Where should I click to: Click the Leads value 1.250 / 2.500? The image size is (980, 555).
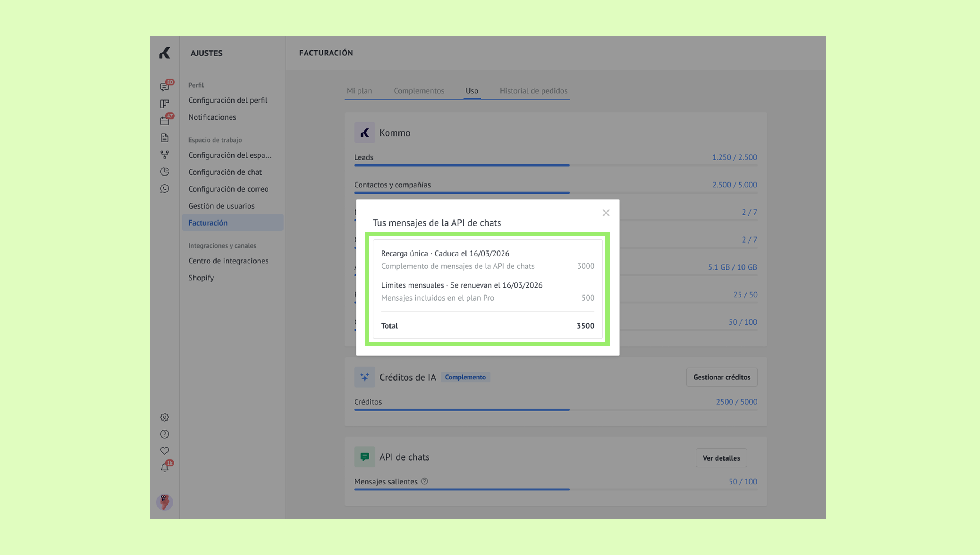(x=734, y=157)
